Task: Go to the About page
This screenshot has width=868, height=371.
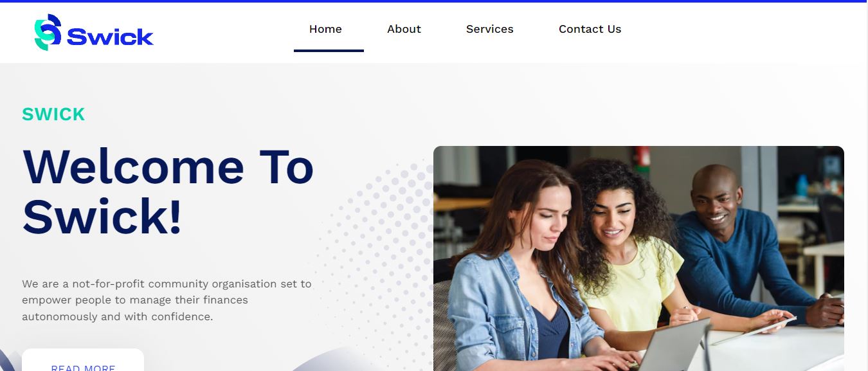Action: [x=404, y=29]
